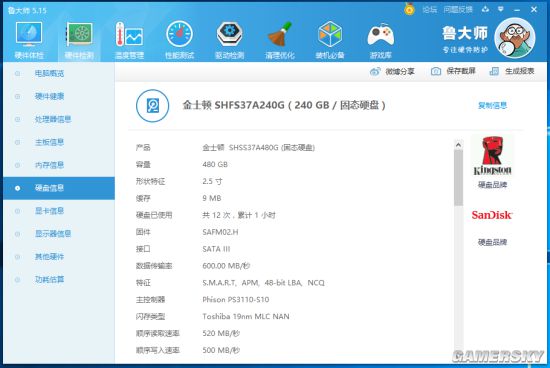Image resolution: width=550 pixels, height=368 pixels.
Task: Minimize the 鲁大师 window
Action: [x=517, y=10]
